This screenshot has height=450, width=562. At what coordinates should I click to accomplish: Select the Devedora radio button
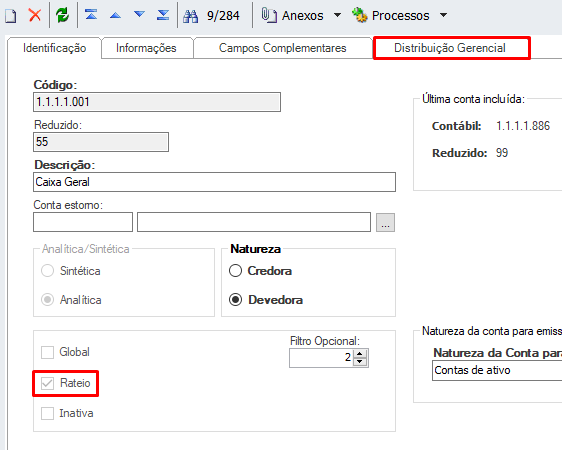[235, 300]
